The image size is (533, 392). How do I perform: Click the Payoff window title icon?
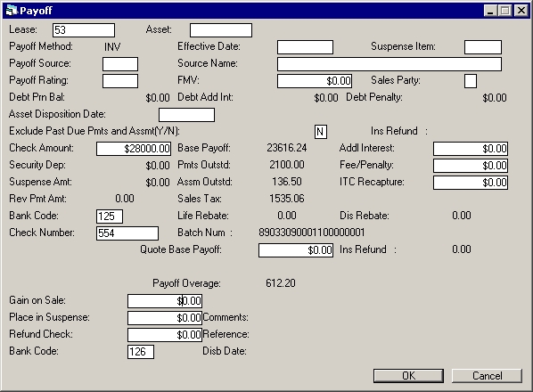[x=12, y=11]
